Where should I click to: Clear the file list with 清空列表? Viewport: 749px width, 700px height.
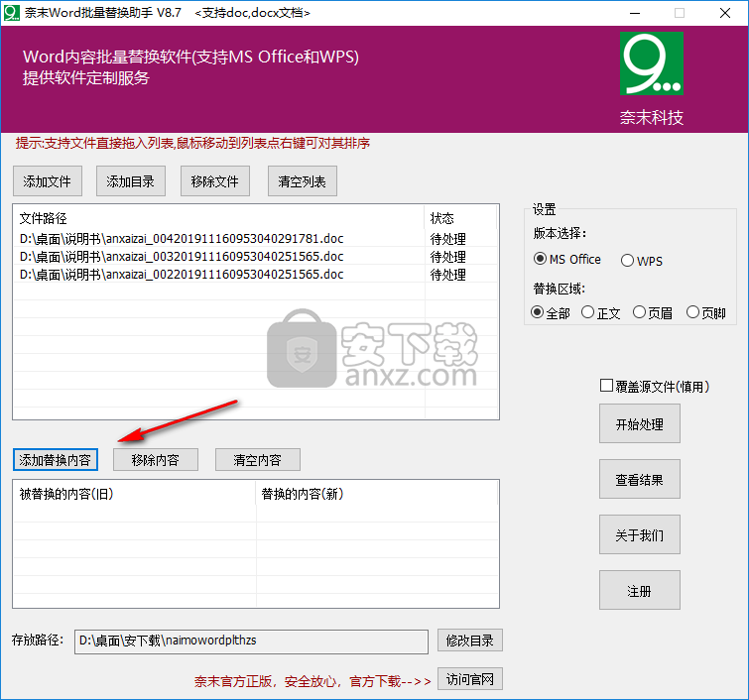[308, 181]
